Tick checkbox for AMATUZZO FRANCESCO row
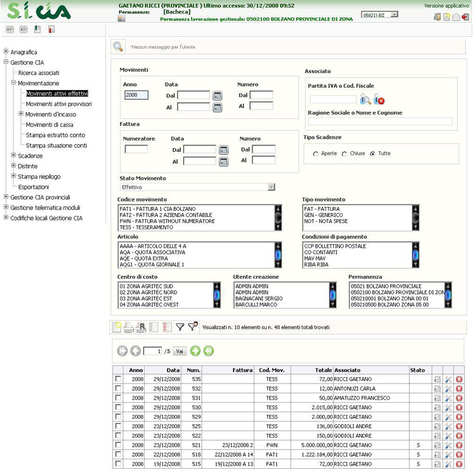 click(118, 398)
